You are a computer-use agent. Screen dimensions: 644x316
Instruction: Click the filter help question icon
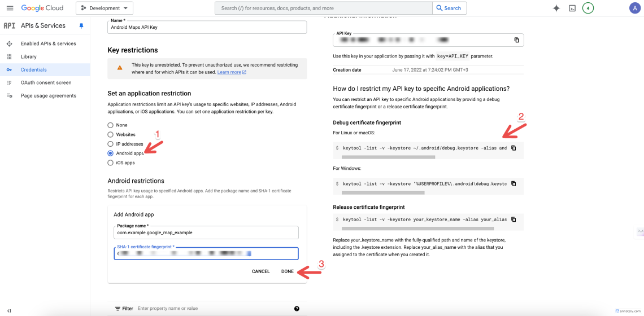297,309
